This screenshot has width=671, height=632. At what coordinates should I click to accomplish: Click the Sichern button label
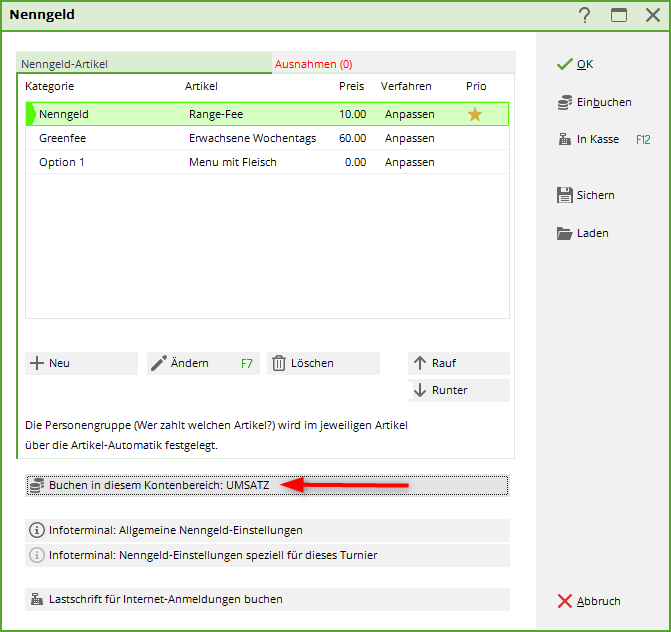click(595, 195)
